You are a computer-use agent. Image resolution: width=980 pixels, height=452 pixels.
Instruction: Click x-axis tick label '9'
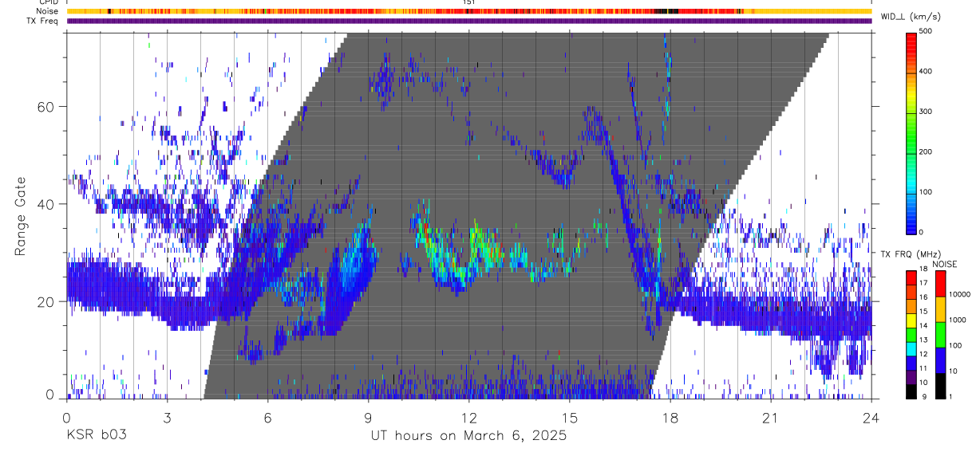pos(368,418)
